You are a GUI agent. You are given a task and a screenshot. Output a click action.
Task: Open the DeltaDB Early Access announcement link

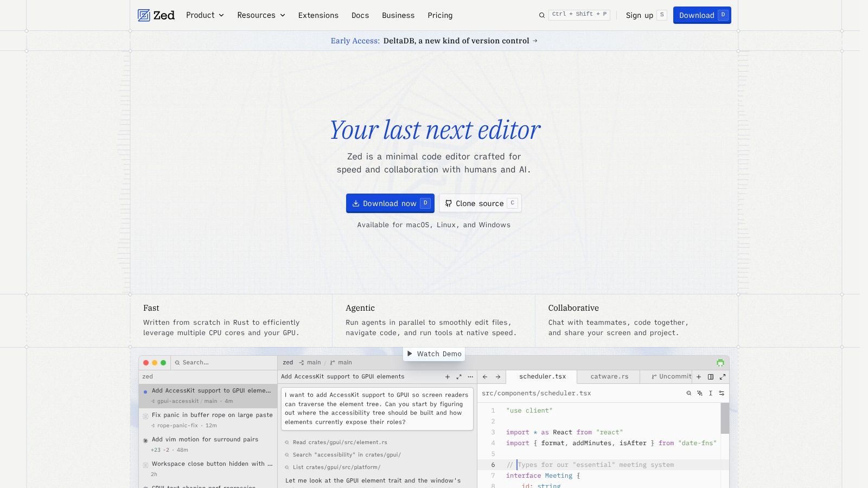coord(434,41)
